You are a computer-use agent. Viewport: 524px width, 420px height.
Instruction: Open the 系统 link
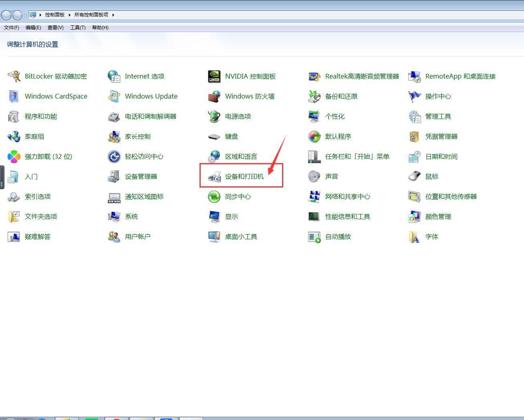coord(131,216)
